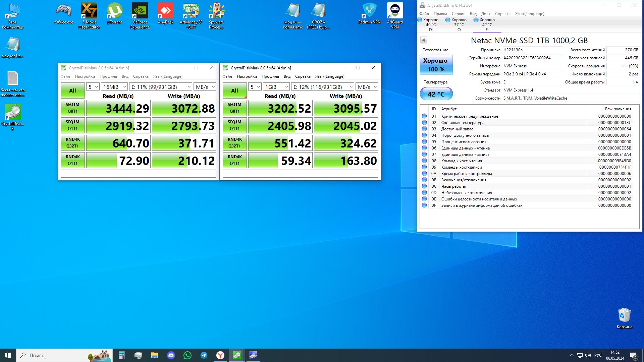
Task: Open Язык(Language) menu in right CrystalDiskMark
Action: coord(330,76)
